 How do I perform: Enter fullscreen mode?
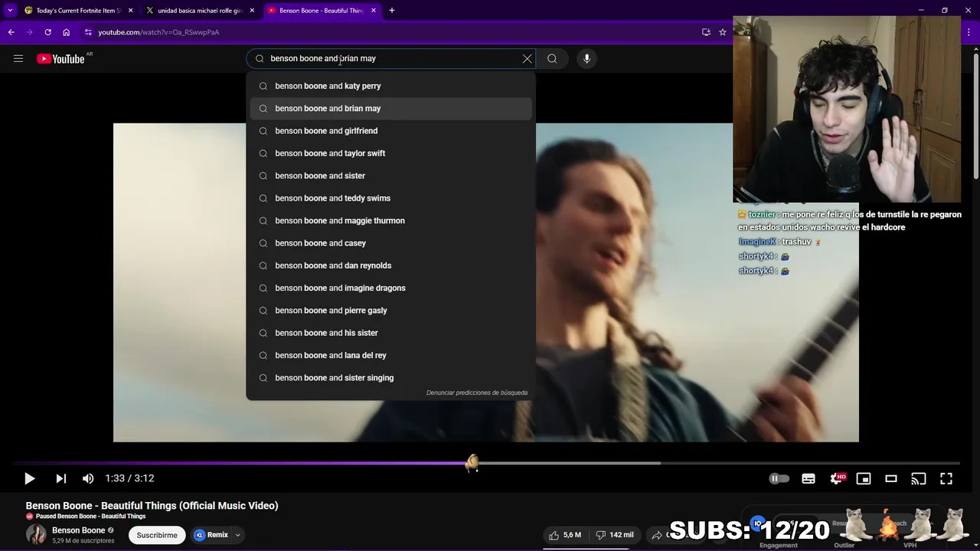pos(946,478)
